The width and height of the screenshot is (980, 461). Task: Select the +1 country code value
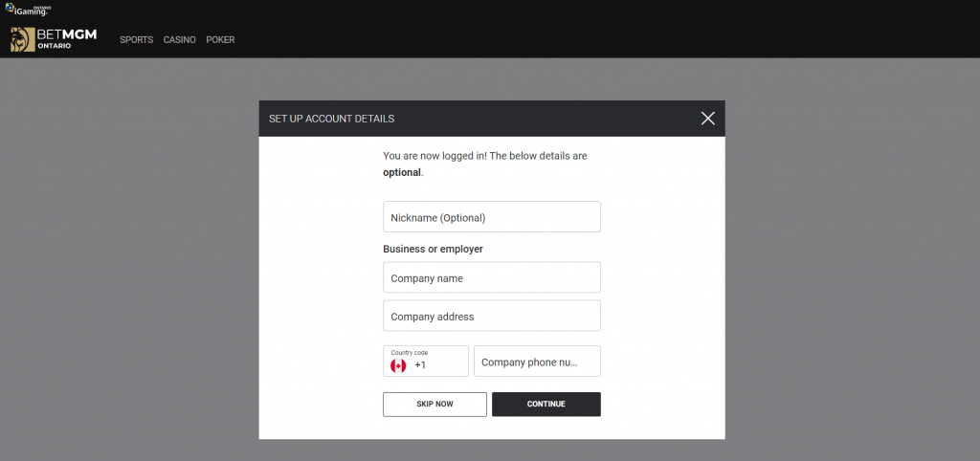pyautogui.click(x=420, y=365)
